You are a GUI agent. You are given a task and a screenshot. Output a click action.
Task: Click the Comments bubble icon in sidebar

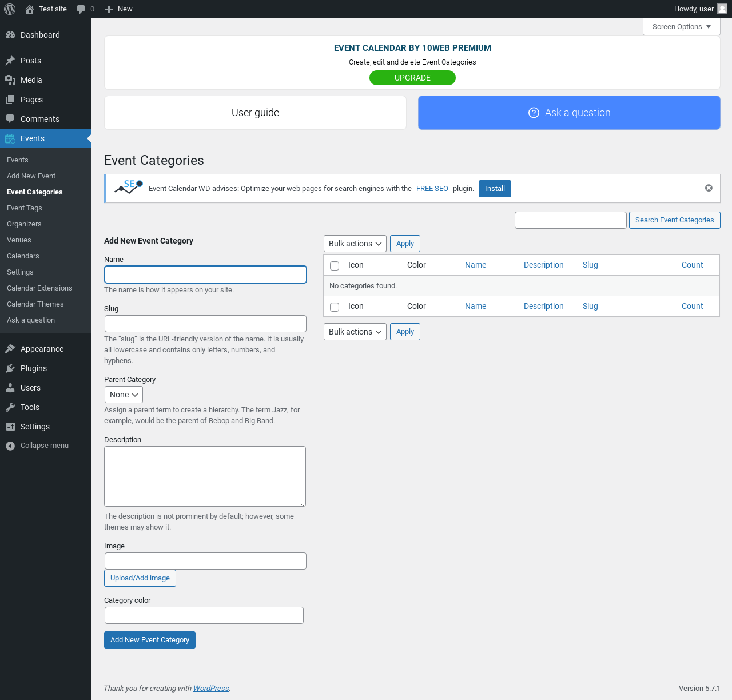click(x=10, y=119)
